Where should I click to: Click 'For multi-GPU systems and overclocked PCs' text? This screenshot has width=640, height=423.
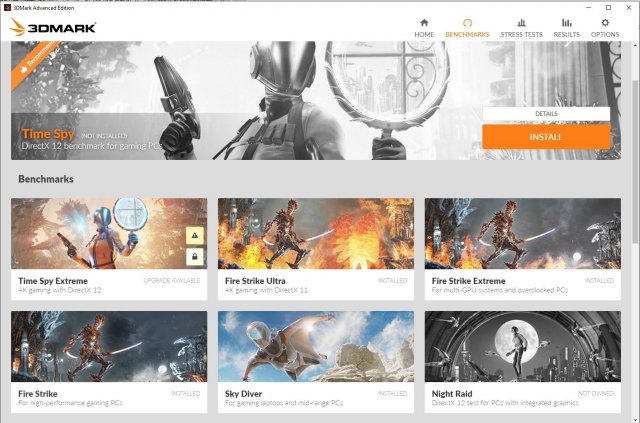click(500, 290)
